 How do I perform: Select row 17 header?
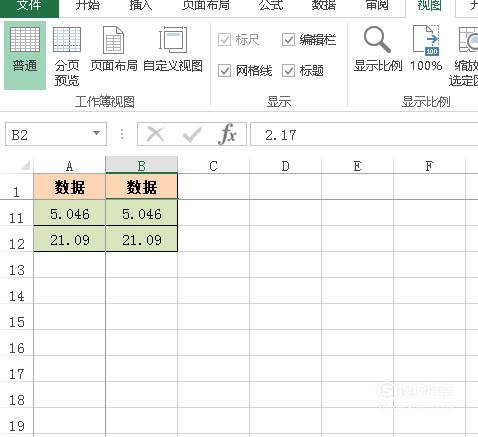(x=17, y=369)
